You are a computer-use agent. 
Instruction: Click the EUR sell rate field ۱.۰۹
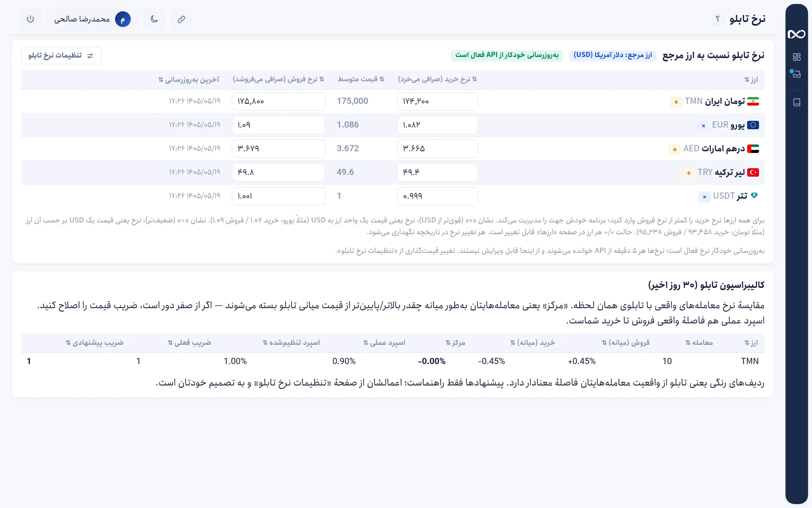tap(279, 125)
